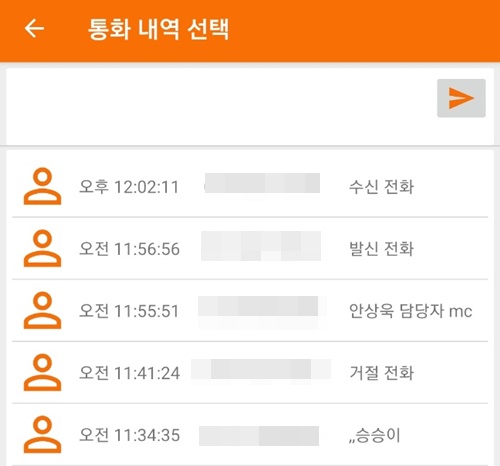This screenshot has height=466, width=500.
Task: Tap the 오전 11:56:56 timestamp
Action: pyautogui.click(x=129, y=249)
